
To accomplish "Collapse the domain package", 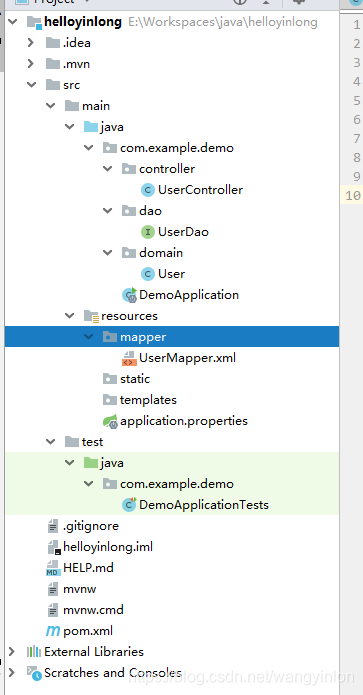I will pyautogui.click(x=108, y=253).
